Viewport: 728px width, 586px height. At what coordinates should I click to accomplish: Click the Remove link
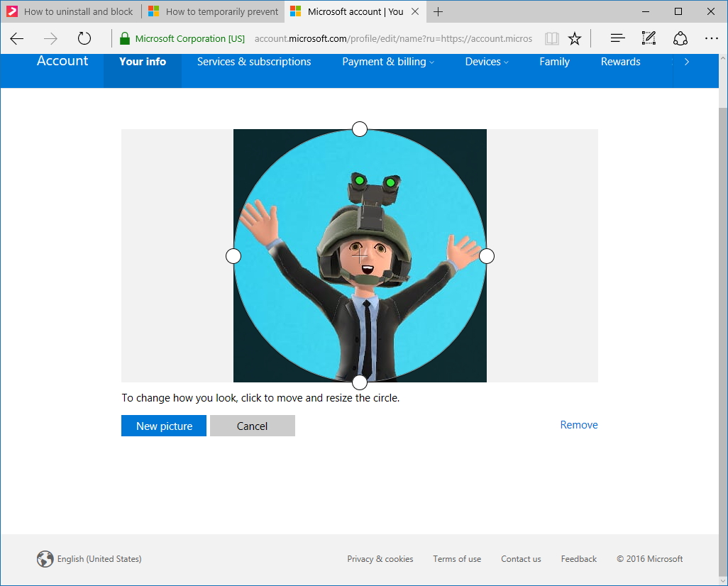(x=578, y=424)
